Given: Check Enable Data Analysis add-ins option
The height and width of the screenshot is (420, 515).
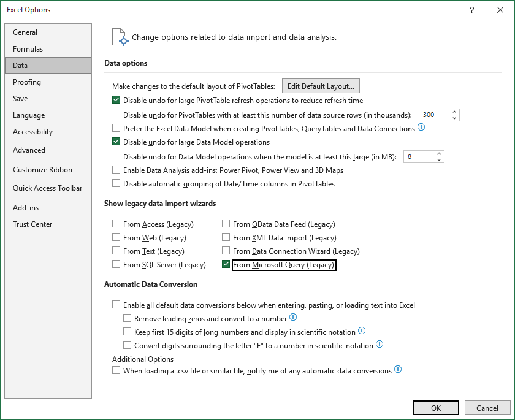Looking at the screenshot, I should click(x=116, y=170).
